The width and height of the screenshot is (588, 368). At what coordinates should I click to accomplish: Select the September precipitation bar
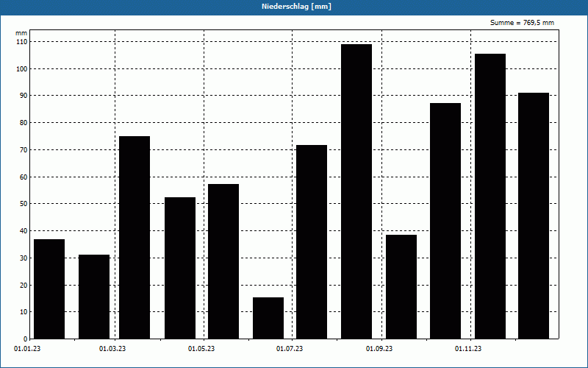(401, 287)
